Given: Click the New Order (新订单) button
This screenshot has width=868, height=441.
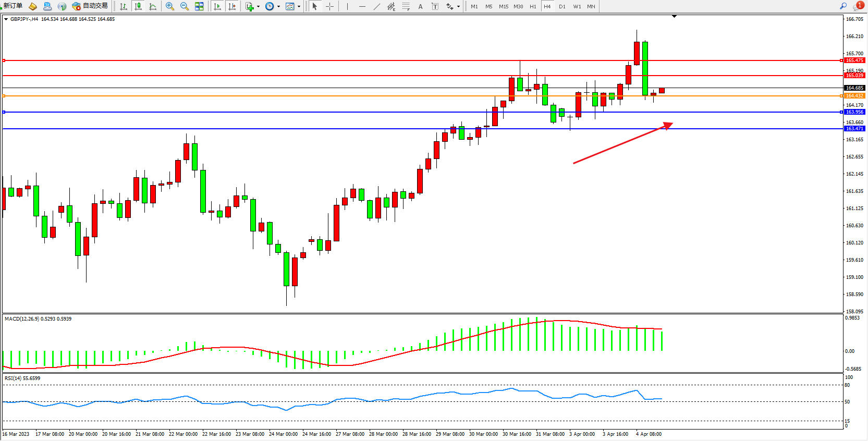Looking at the screenshot, I should (x=11, y=6).
